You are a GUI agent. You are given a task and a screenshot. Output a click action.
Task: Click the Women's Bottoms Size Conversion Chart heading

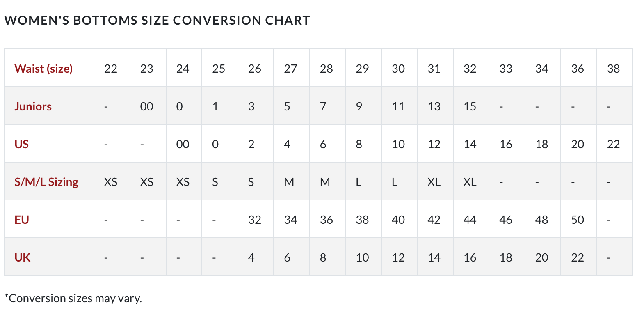tap(157, 20)
